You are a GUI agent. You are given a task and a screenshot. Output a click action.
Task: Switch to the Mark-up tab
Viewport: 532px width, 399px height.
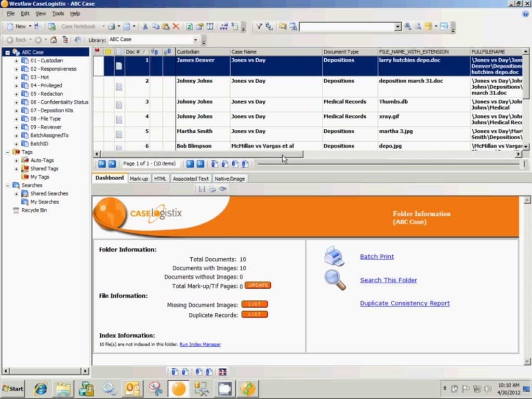pos(139,179)
